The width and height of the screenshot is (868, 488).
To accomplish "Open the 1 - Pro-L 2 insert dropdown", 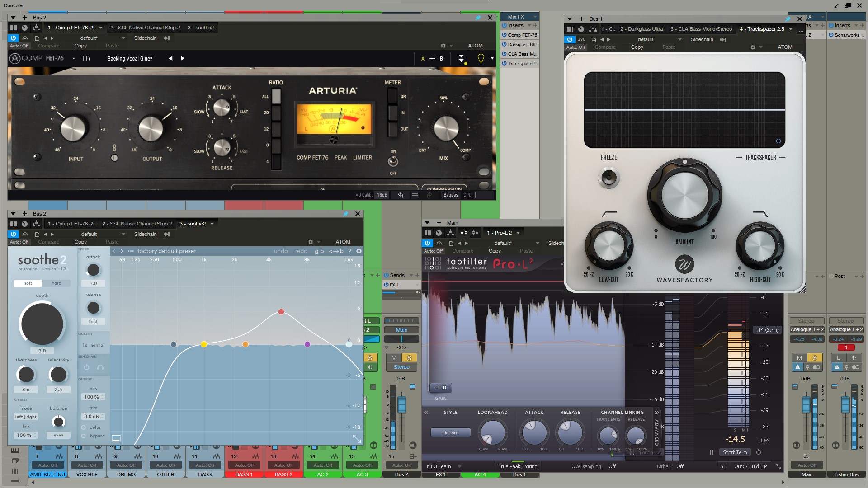I will click(x=517, y=233).
